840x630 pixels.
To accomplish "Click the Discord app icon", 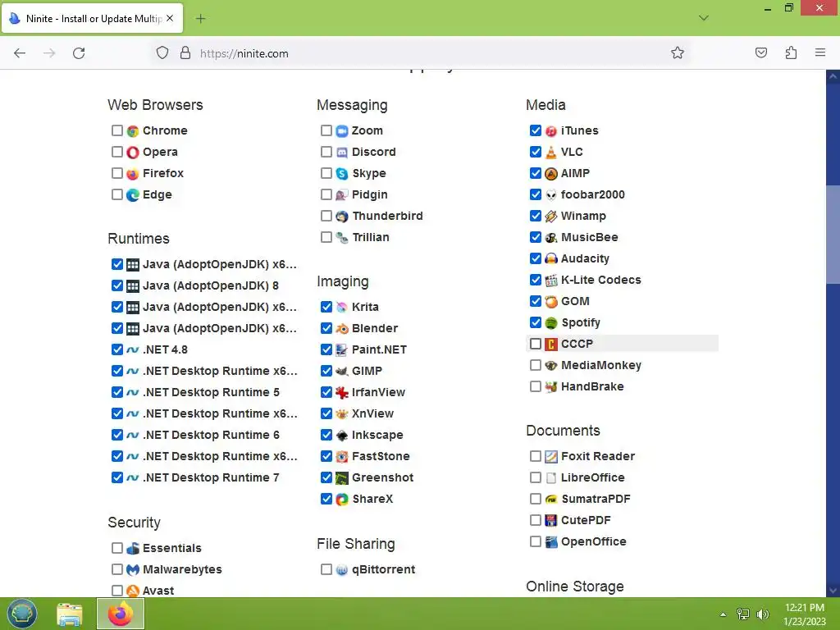I will pos(342,152).
